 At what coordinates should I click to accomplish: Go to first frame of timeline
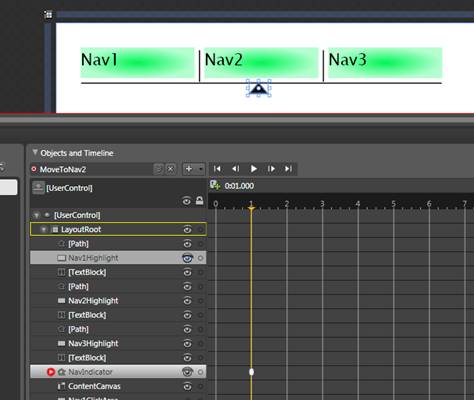(217, 169)
